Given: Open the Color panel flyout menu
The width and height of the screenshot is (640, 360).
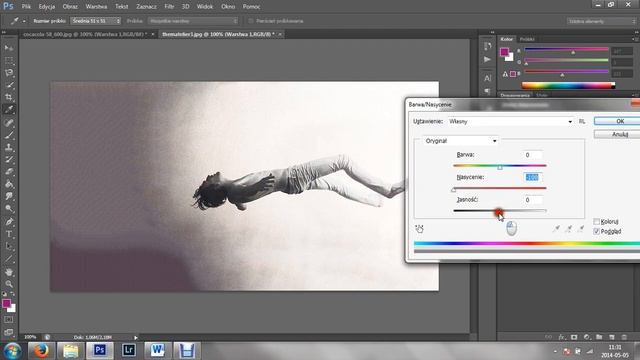Looking at the screenshot, I should (634, 39).
